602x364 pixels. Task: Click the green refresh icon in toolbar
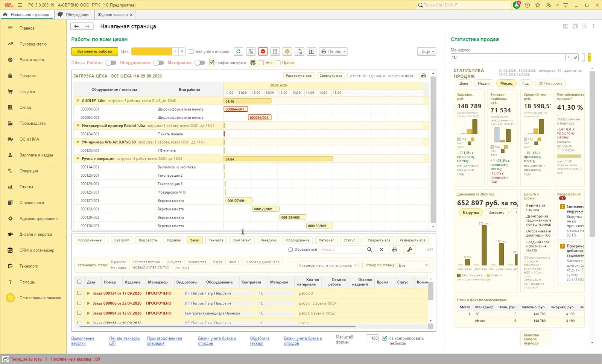coord(238,52)
